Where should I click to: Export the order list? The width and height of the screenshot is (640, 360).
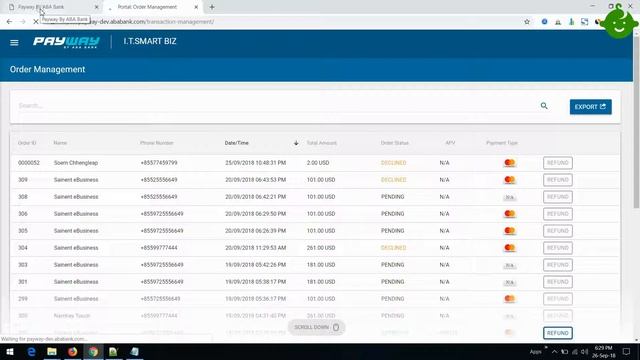point(591,107)
